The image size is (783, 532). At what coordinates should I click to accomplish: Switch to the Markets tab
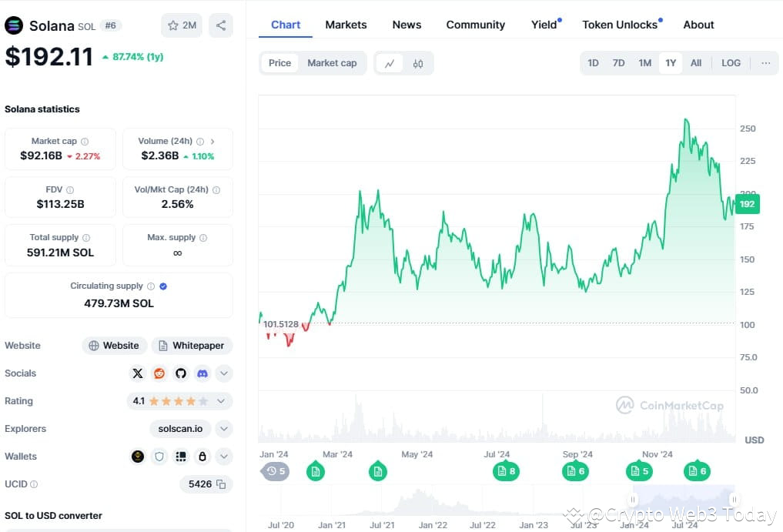click(x=346, y=25)
